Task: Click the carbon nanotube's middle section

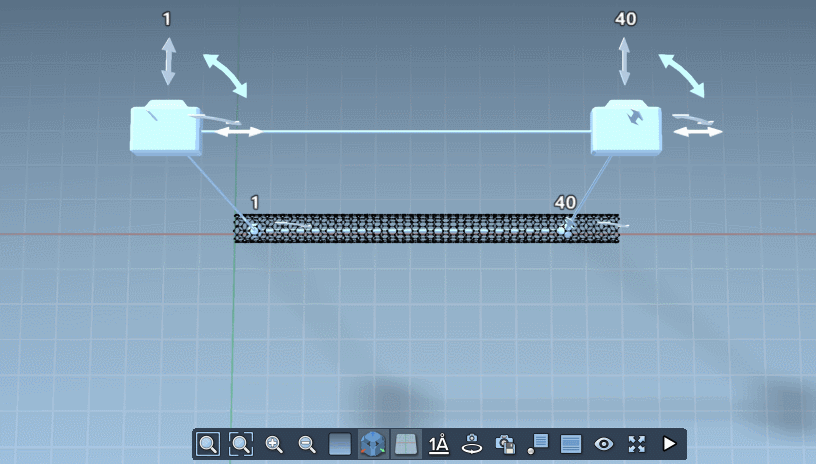Action: (x=427, y=229)
